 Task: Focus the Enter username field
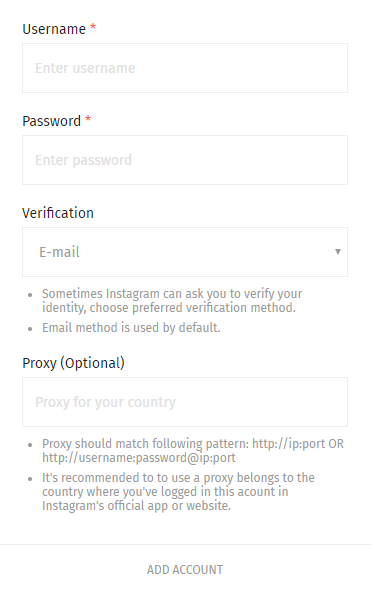[185, 68]
